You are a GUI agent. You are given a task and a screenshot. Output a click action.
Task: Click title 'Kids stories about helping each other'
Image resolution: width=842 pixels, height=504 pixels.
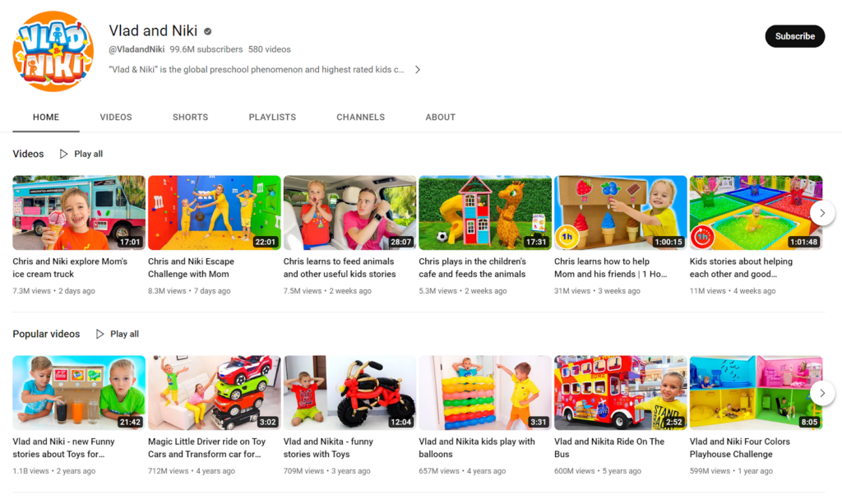(x=741, y=268)
